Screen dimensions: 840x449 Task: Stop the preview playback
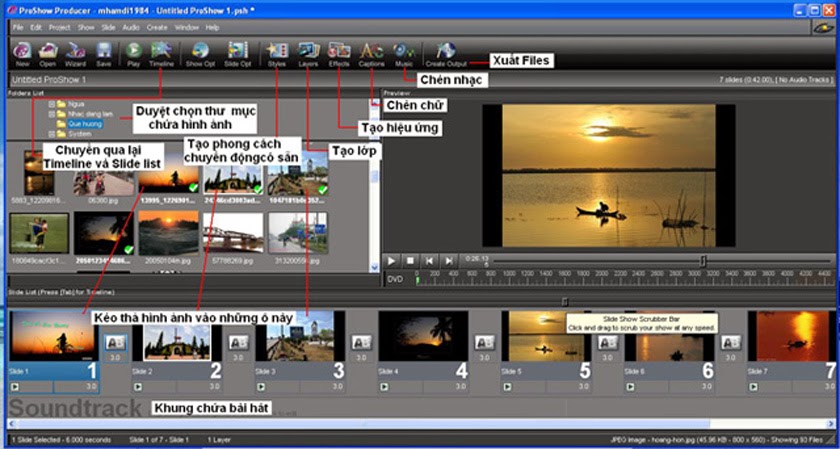[410, 261]
